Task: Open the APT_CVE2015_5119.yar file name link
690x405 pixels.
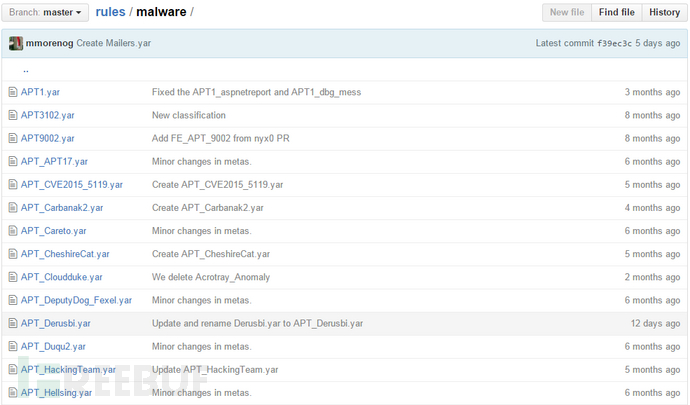Action: (x=72, y=184)
